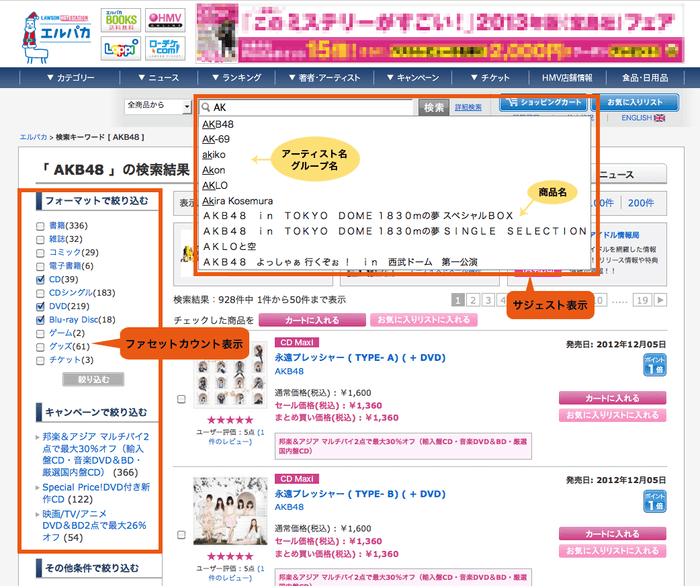Click the CD Maxi label on TYPE-A
Screen dimensions: 700x586
click(297, 342)
